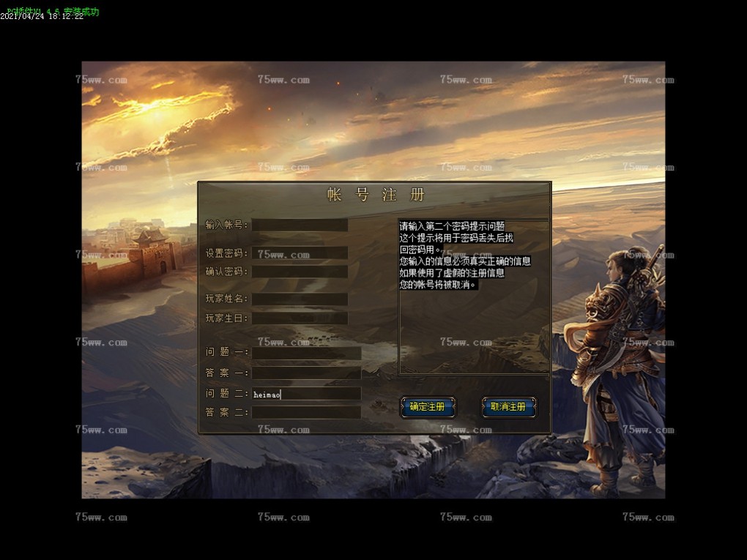Click the 玩家生日 label

[x=226, y=318]
